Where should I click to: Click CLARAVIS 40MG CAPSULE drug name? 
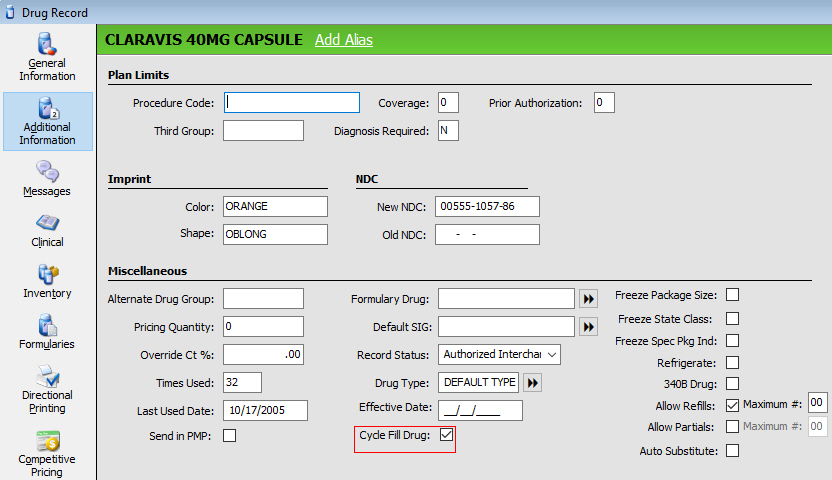point(204,40)
